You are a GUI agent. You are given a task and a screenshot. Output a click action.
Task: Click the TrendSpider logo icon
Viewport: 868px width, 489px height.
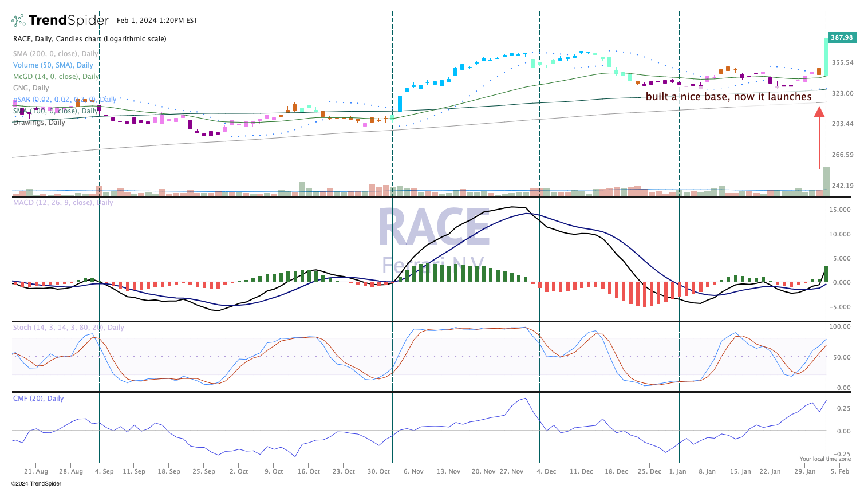tap(18, 21)
